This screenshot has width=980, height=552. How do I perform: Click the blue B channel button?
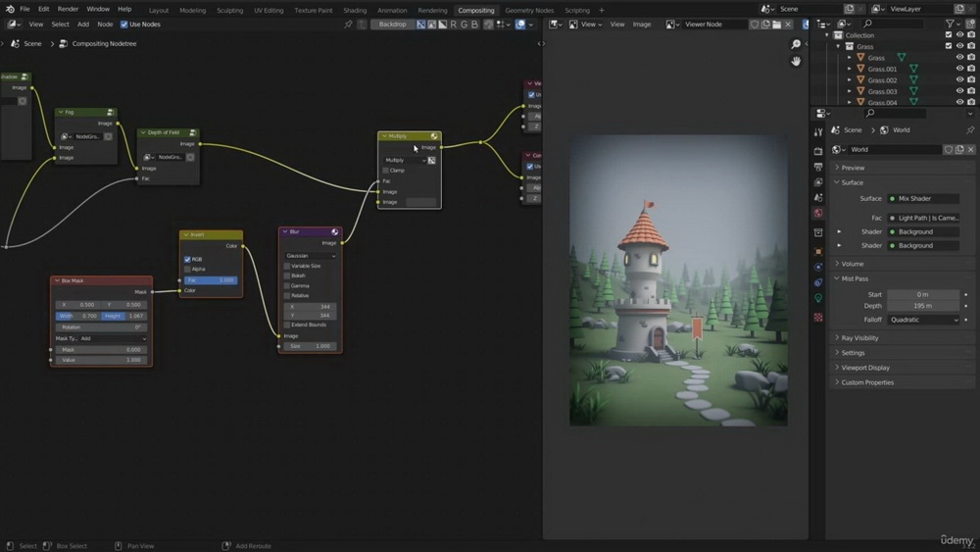[474, 25]
